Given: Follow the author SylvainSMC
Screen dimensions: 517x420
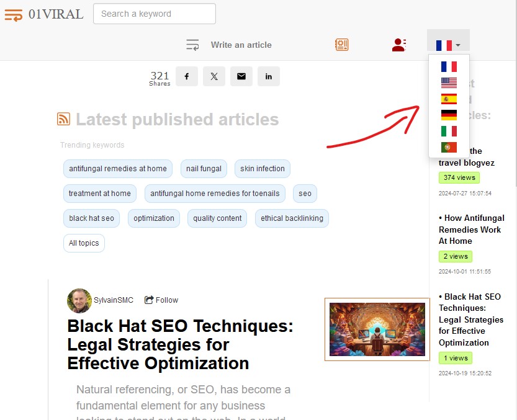Looking at the screenshot, I should click(x=161, y=300).
